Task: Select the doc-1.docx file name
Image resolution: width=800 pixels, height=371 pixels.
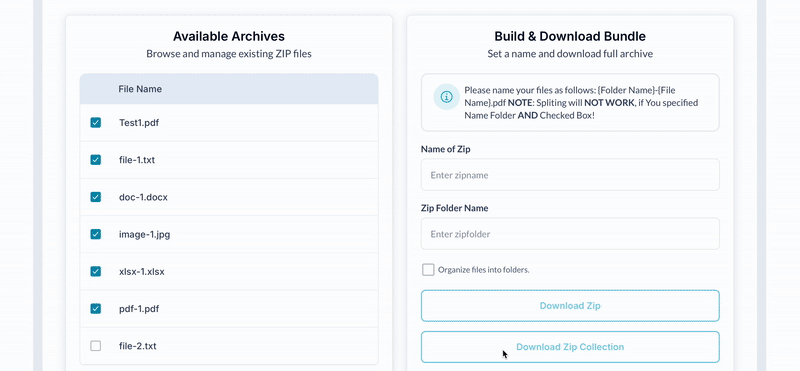Action: click(x=143, y=197)
